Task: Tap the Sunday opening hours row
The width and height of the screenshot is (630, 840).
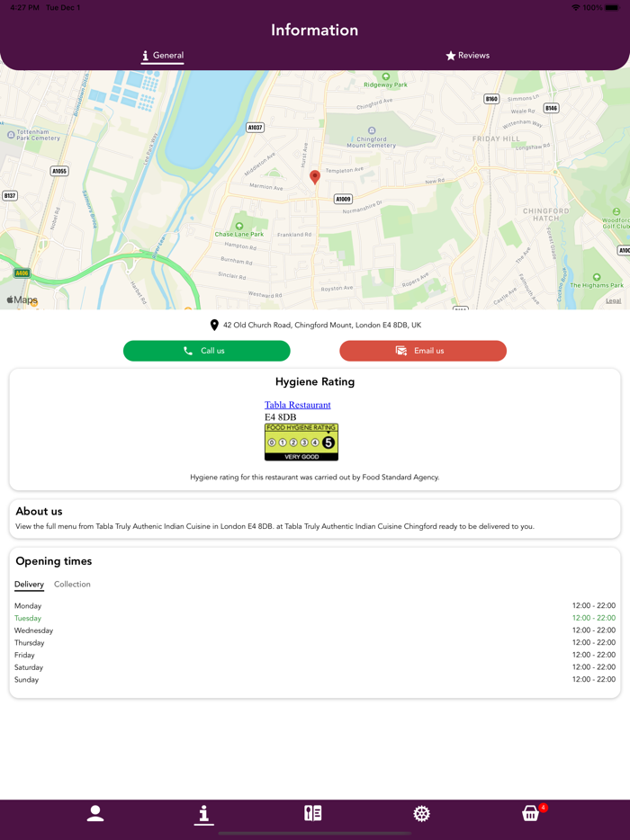Action: (x=315, y=679)
